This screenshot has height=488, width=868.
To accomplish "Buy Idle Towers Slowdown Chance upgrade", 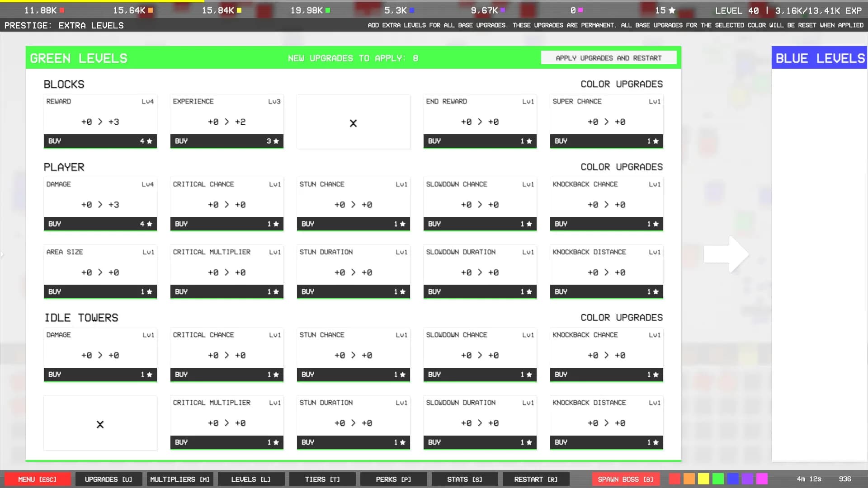I will 480,374.
